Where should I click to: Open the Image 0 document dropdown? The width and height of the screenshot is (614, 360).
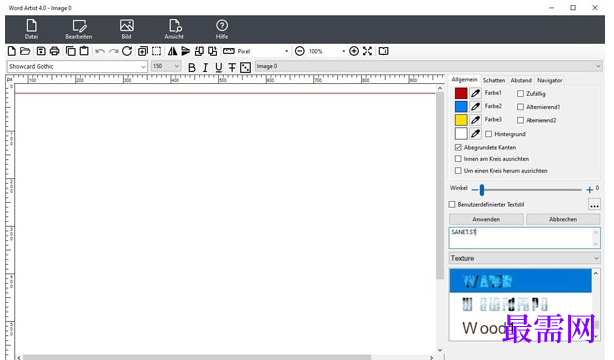[x=598, y=66]
